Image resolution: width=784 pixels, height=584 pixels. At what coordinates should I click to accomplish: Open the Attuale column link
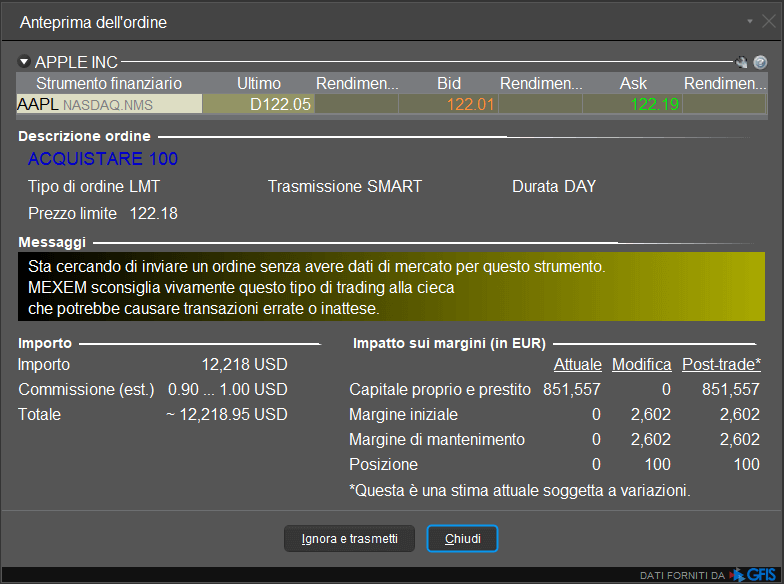click(x=578, y=364)
